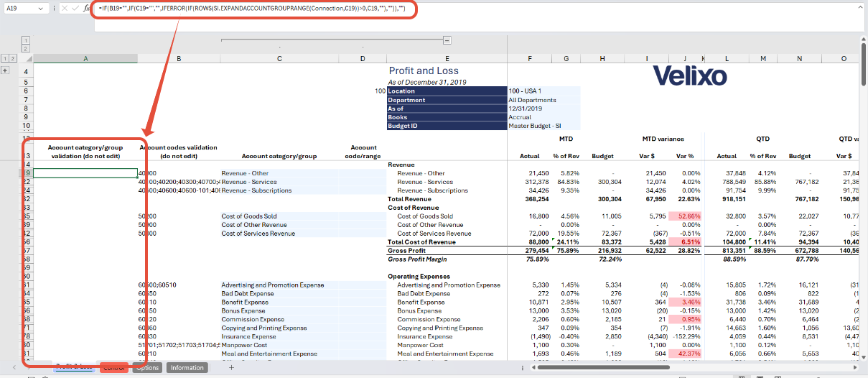Screen dimensions: 868x378
Task: Select column O header
Action: 844,58
